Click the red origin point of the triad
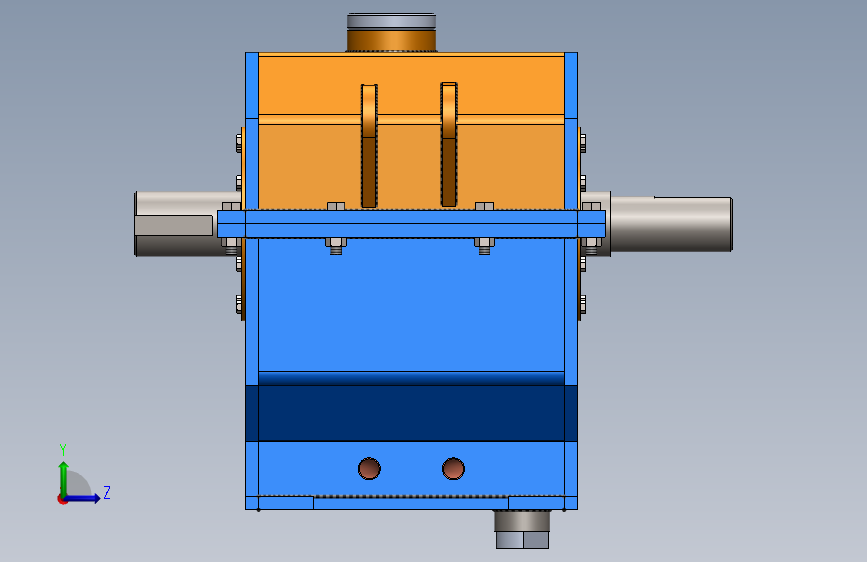The image size is (867, 562). (62, 499)
